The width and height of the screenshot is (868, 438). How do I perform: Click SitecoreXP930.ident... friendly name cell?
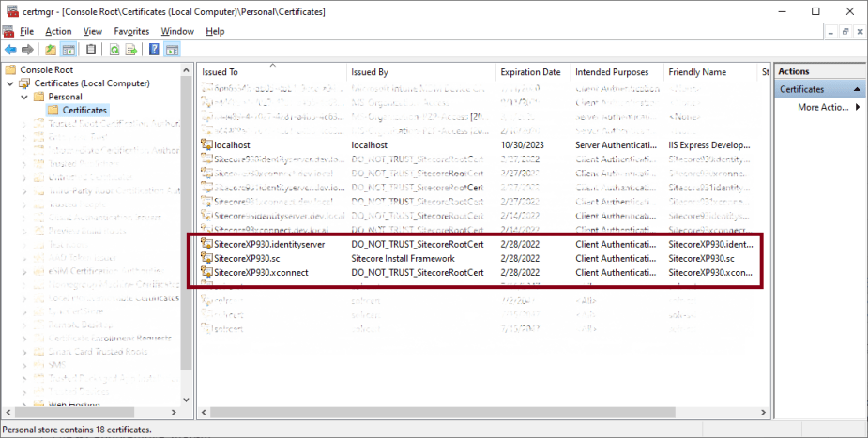point(710,244)
